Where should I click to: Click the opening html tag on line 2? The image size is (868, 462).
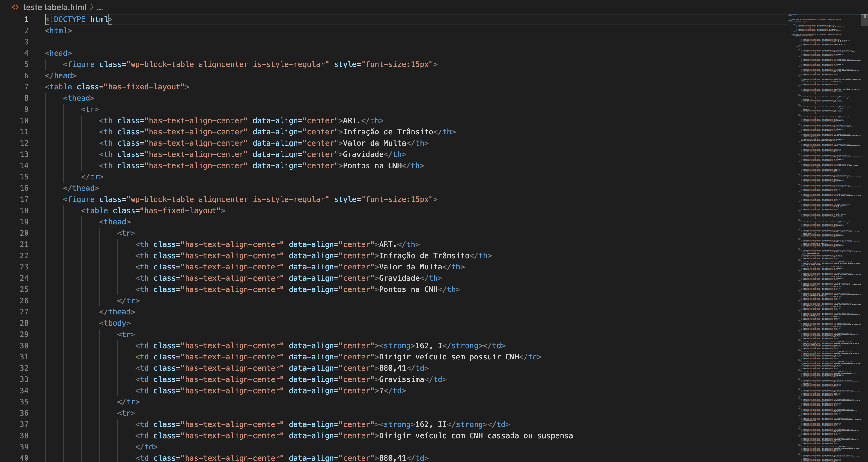click(x=59, y=30)
